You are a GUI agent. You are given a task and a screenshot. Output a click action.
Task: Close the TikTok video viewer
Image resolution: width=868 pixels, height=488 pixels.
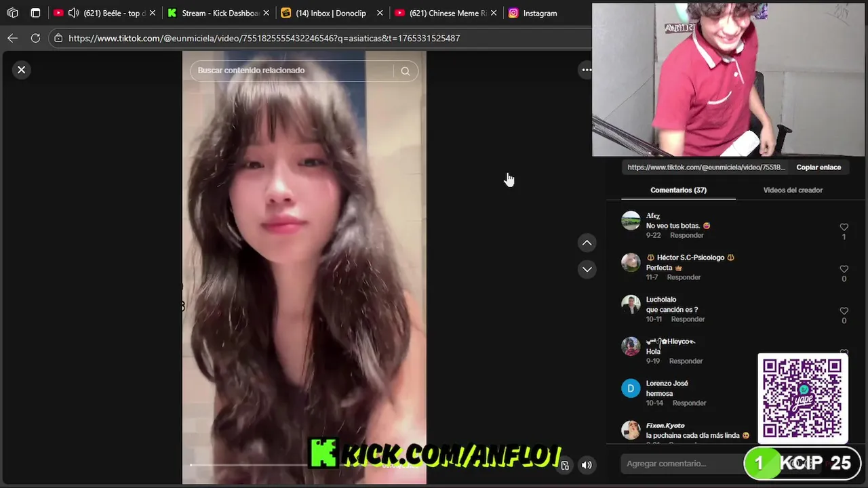pyautogui.click(x=22, y=70)
